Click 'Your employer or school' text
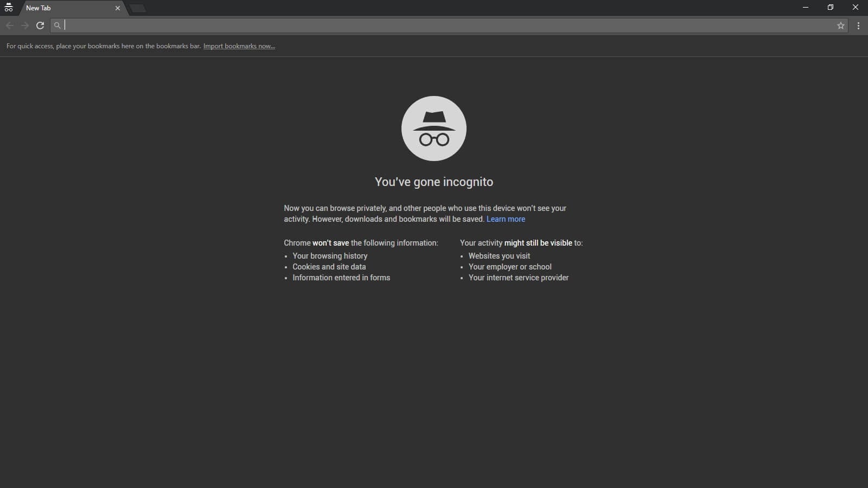 click(510, 267)
